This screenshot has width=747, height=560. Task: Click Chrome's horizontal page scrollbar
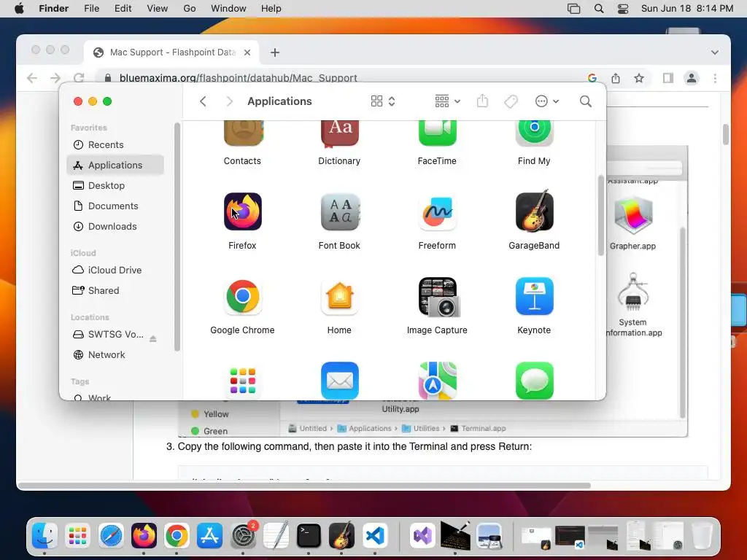304,486
